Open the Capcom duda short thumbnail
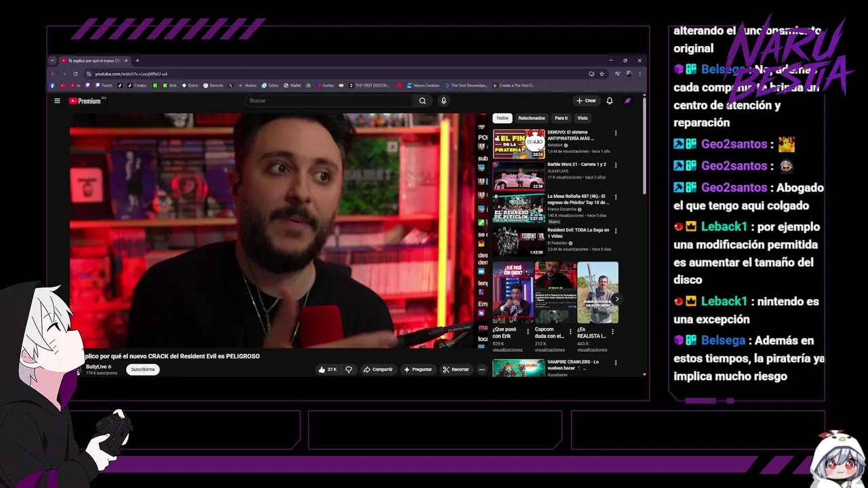 pos(555,292)
